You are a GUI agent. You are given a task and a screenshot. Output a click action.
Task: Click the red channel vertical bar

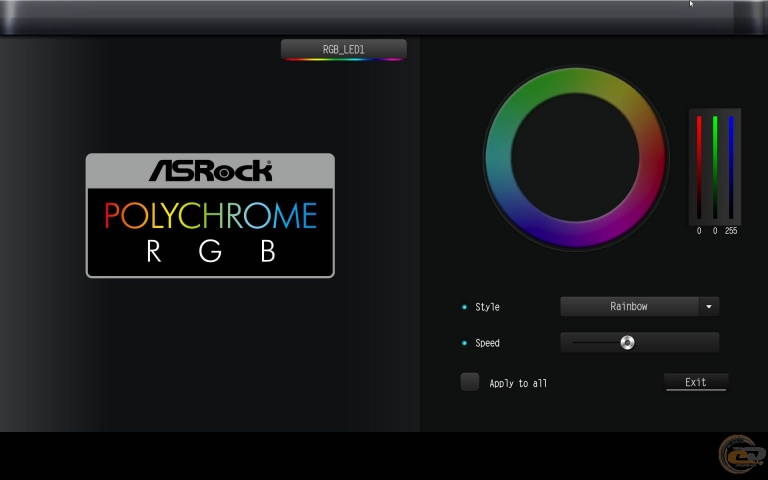point(699,167)
